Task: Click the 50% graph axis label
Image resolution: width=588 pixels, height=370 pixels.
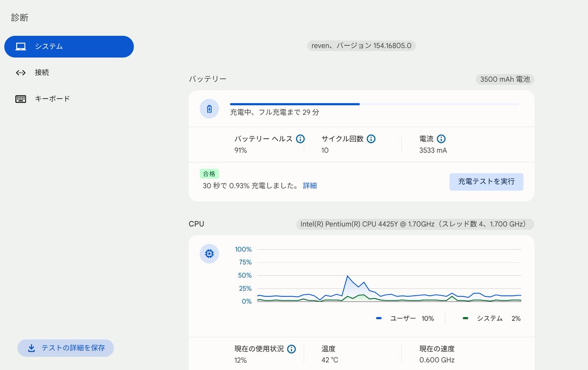Action: (x=245, y=275)
